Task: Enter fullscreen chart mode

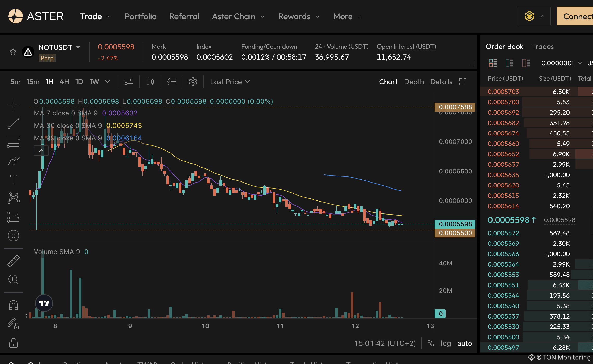Action: pos(463,82)
